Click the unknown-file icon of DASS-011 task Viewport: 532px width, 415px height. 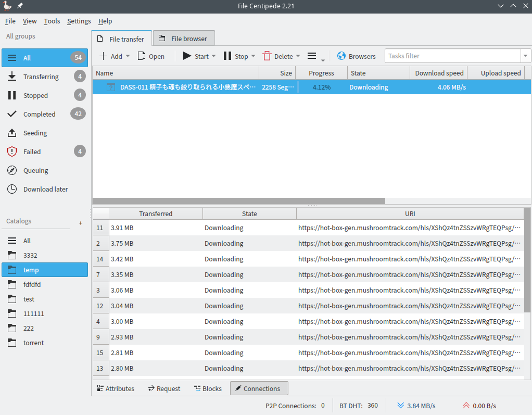(x=110, y=87)
